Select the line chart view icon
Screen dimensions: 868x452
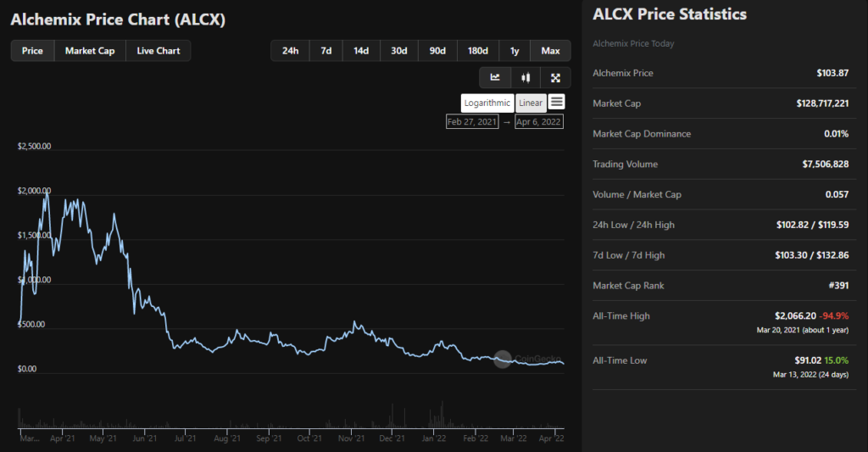click(495, 78)
